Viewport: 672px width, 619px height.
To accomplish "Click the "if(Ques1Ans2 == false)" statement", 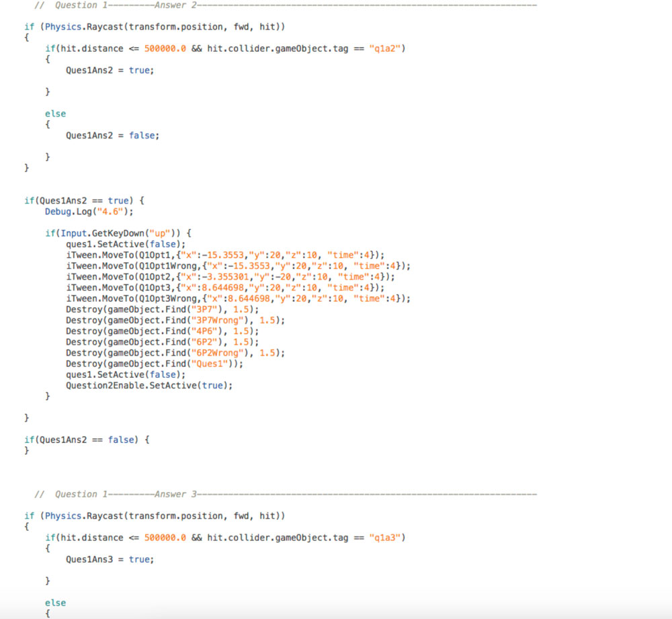I will coord(87,440).
